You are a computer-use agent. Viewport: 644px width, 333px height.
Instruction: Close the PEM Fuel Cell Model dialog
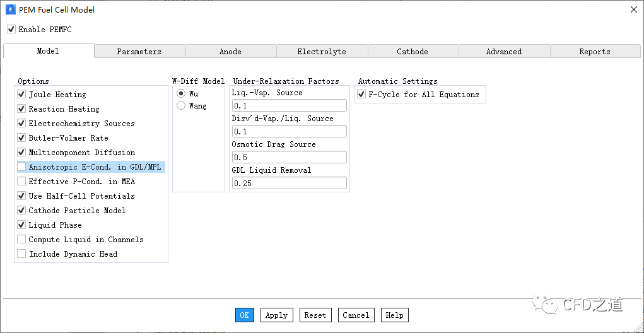click(633, 9)
